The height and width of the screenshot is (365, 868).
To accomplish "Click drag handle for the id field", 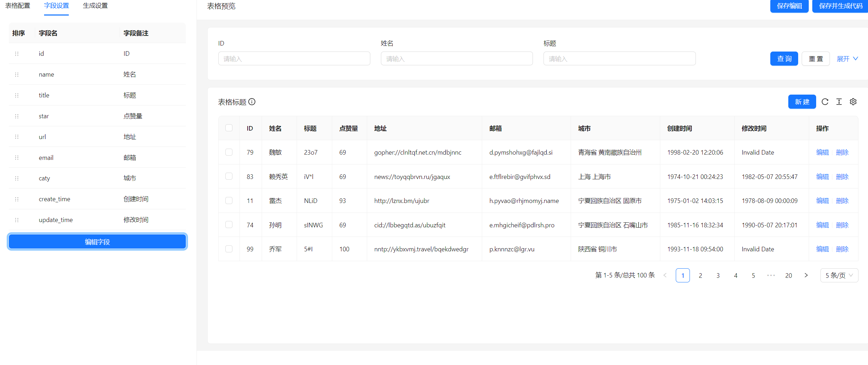I will pyautogui.click(x=17, y=54).
